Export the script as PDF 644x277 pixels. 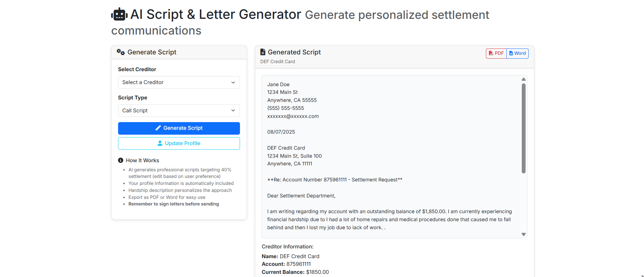[496, 53]
